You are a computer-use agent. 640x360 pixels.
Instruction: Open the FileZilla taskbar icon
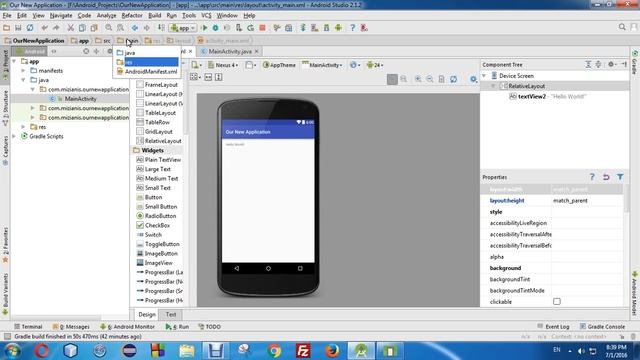point(303,351)
